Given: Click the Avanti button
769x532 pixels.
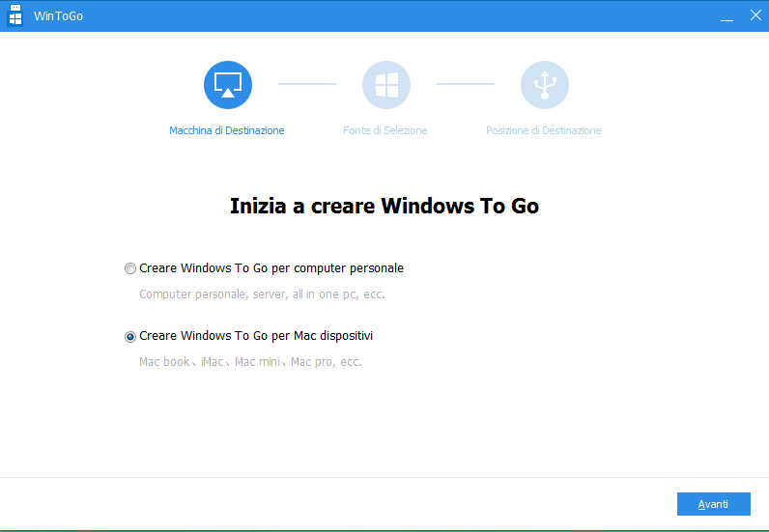Looking at the screenshot, I should [714, 504].
